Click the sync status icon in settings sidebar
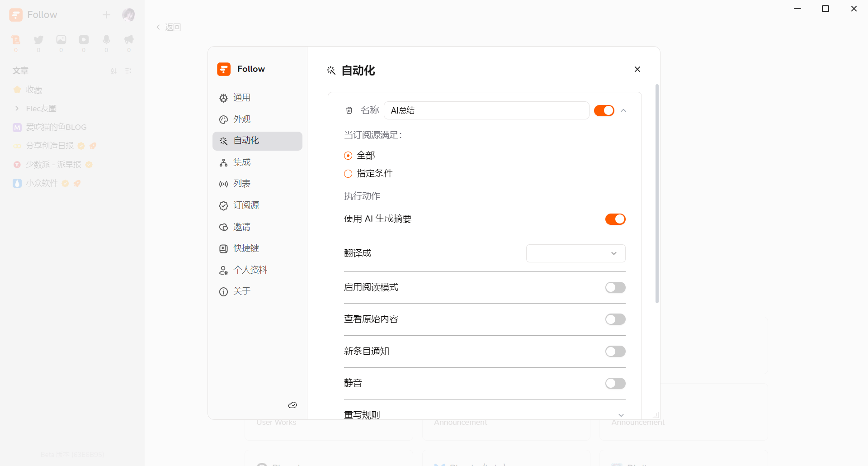 click(292, 405)
